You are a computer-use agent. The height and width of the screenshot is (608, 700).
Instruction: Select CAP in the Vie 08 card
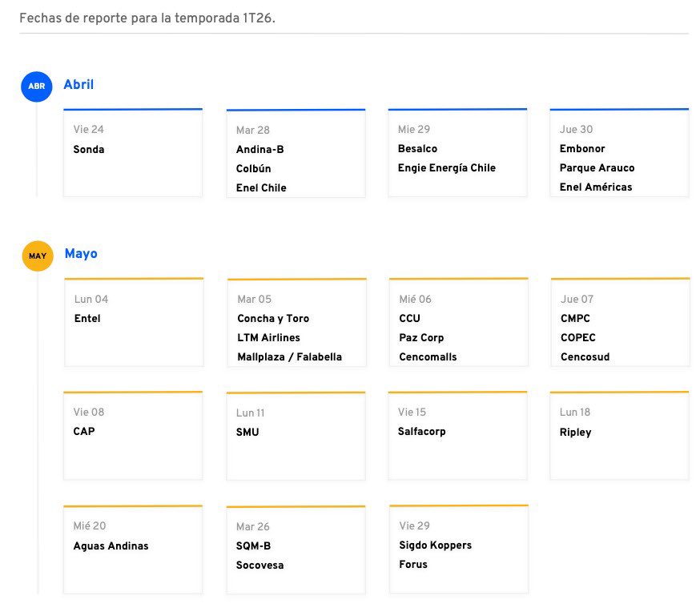[x=84, y=431]
